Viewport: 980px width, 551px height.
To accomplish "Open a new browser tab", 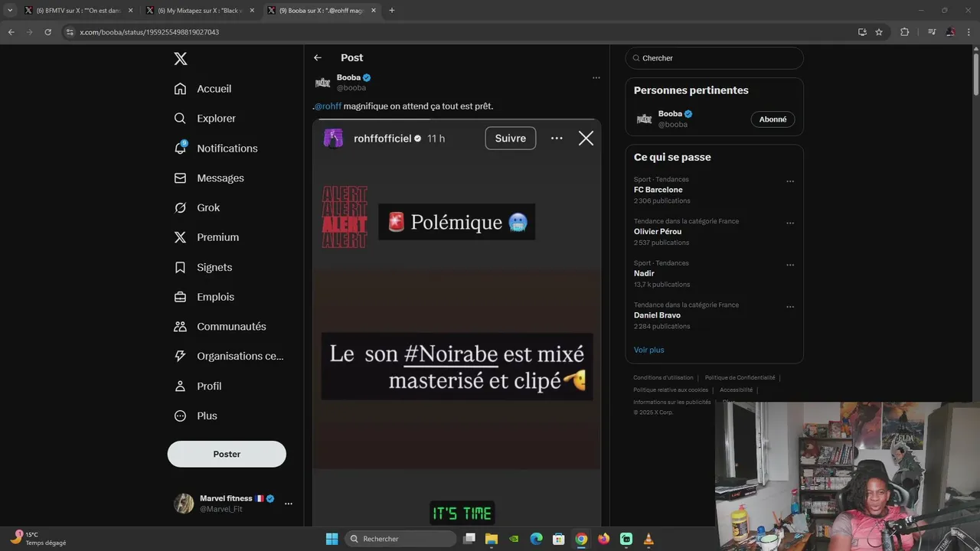I will point(392,11).
